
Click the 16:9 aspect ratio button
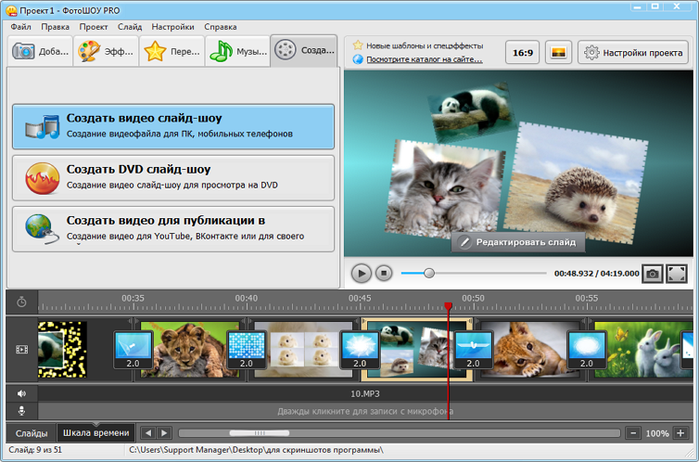tap(522, 52)
